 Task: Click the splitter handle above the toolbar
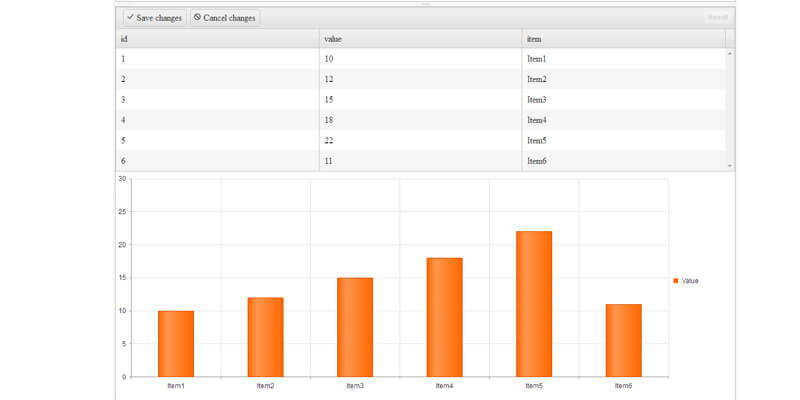[x=425, y=4]
